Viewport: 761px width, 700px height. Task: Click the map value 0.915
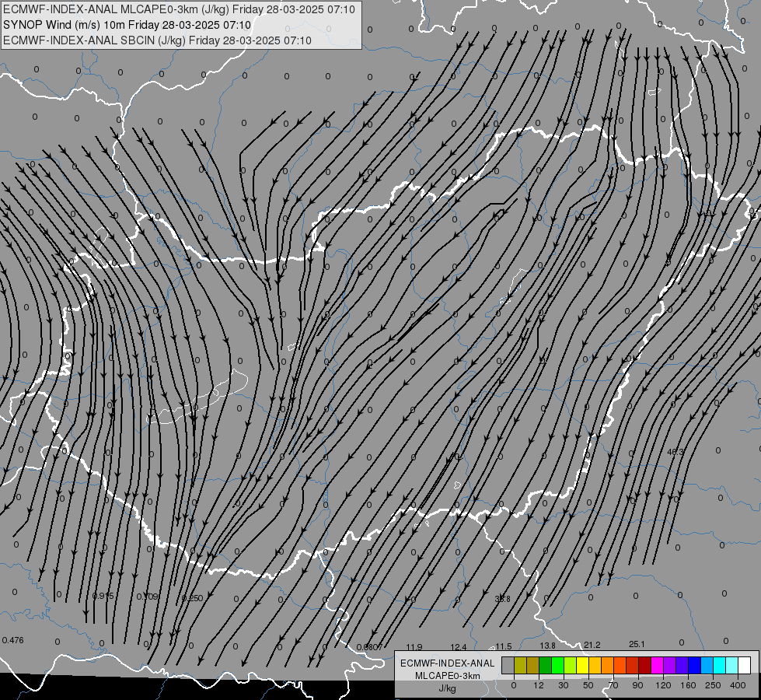point(103,596)
